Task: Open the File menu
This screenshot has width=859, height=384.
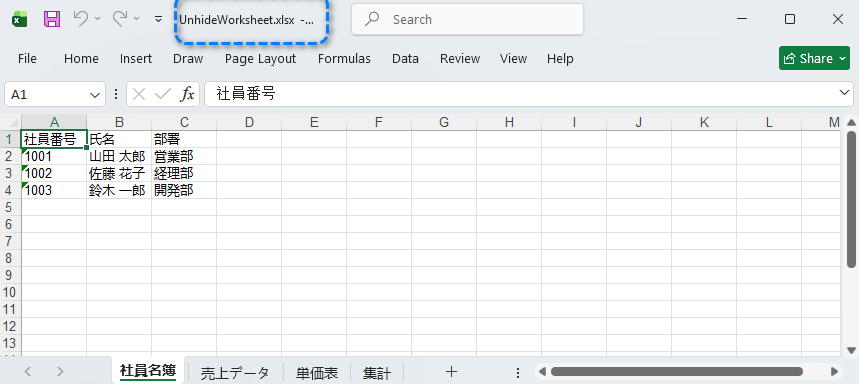Action: (27, 59)
